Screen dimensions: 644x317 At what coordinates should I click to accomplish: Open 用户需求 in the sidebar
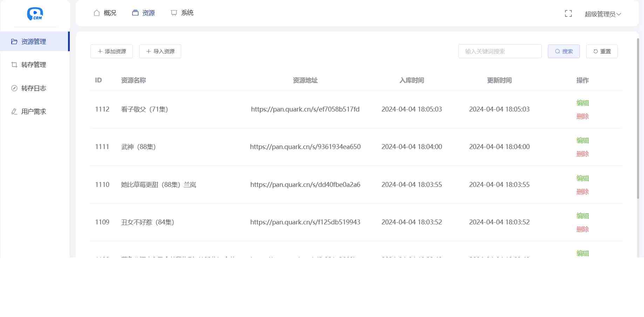[34, 112]
